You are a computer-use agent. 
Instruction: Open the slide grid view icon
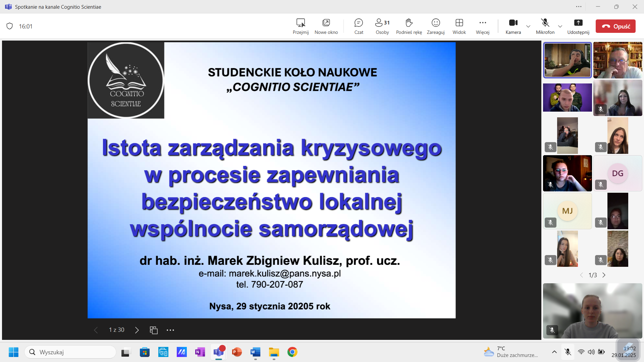(154, 330)
